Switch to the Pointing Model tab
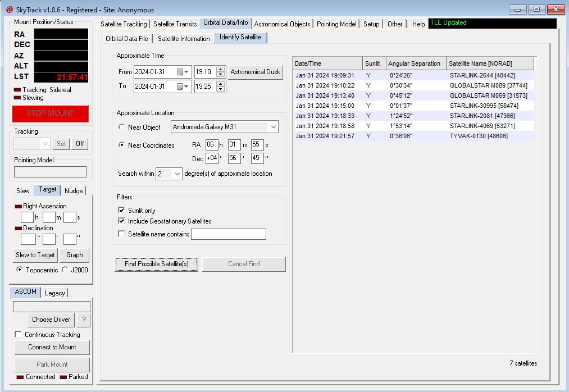The width and height of the screenshot is (569, 392). click(336, 24)
